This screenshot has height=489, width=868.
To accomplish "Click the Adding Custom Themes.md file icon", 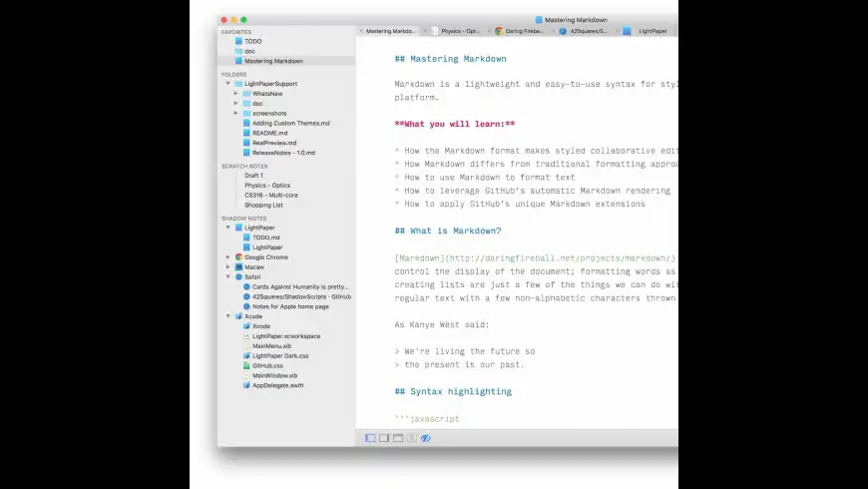I will click(x=246, y=123).
